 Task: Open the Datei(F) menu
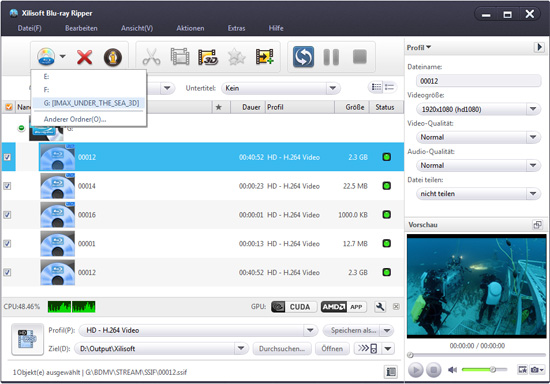pos(29,28)
